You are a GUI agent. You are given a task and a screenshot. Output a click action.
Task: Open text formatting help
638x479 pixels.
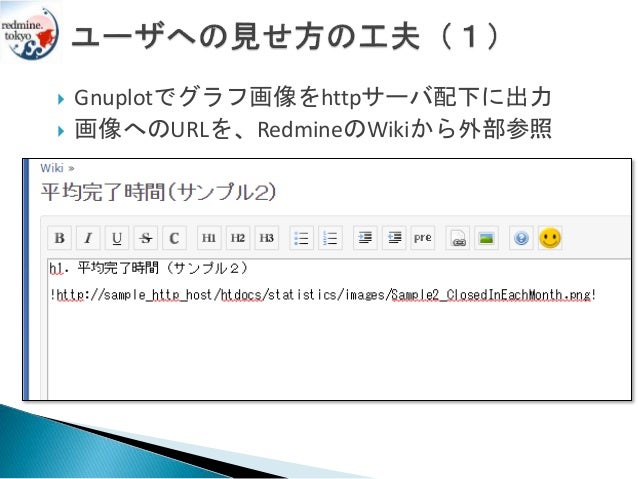[521, 238]
